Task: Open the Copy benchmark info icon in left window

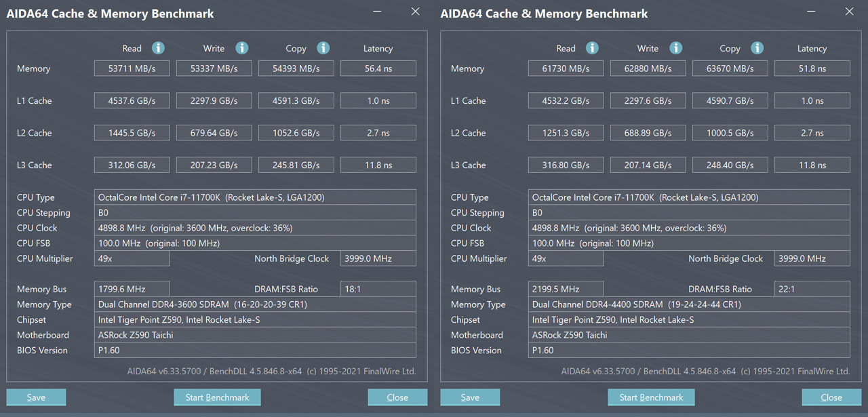Action: coord(323,48)
